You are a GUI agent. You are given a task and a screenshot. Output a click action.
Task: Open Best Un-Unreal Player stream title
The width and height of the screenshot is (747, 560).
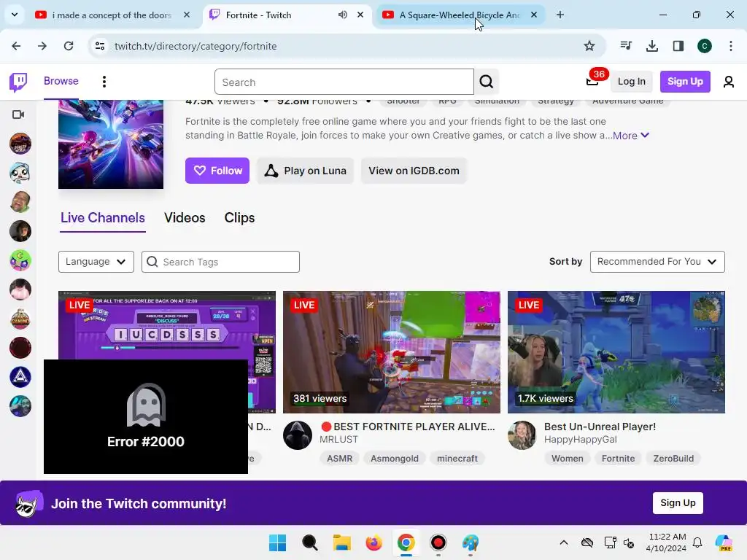pos(600,427)
